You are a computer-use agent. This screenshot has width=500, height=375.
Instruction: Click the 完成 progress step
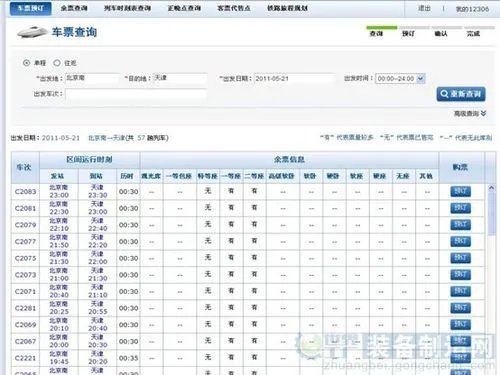point(473,34)
